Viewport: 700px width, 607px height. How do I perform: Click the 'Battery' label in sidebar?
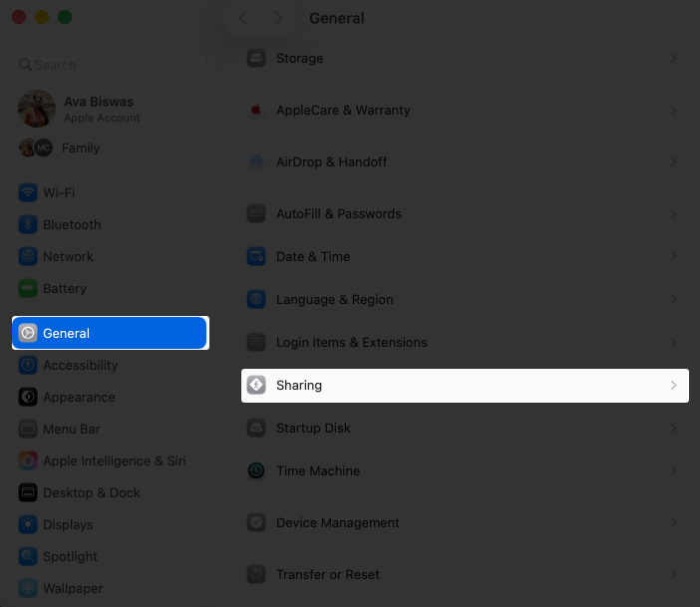coord(65,289)
